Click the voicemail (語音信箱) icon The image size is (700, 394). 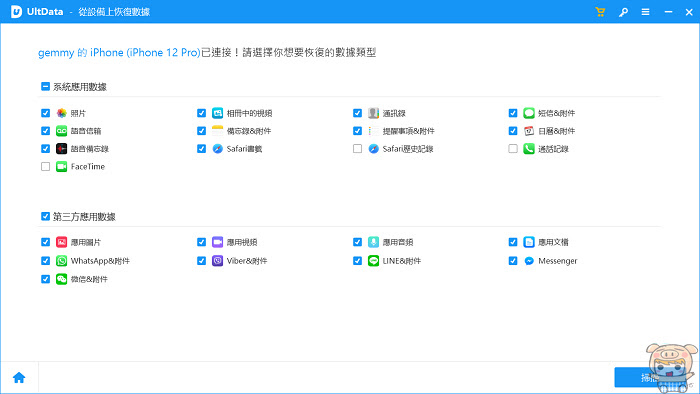[x=62, y=131]
